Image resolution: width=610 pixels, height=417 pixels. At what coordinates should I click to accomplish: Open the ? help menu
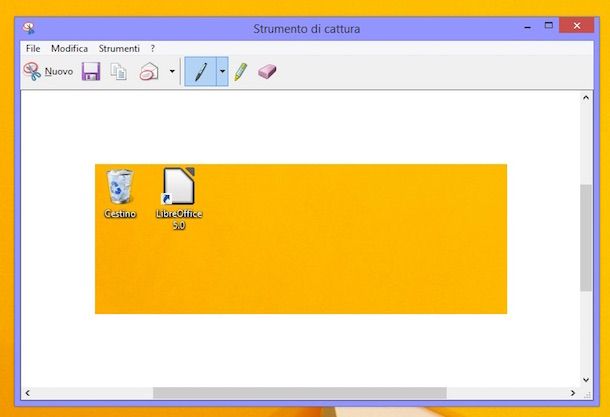click(x=153, y=48)
